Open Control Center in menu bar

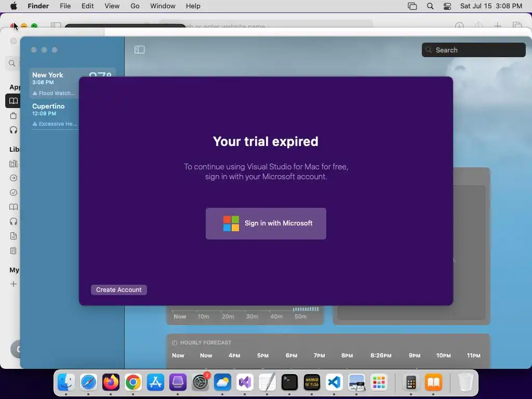(447, 6)
